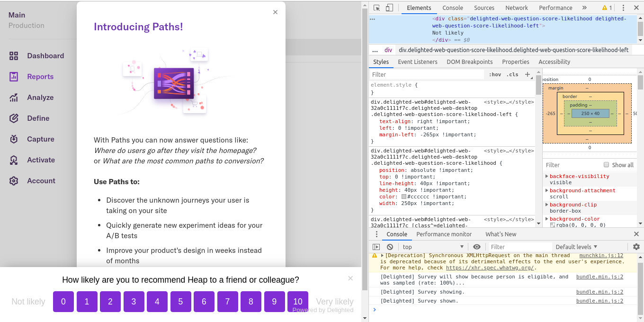Expand the background-color computed property
Viewport: 644px width, 322px height.
547,219
